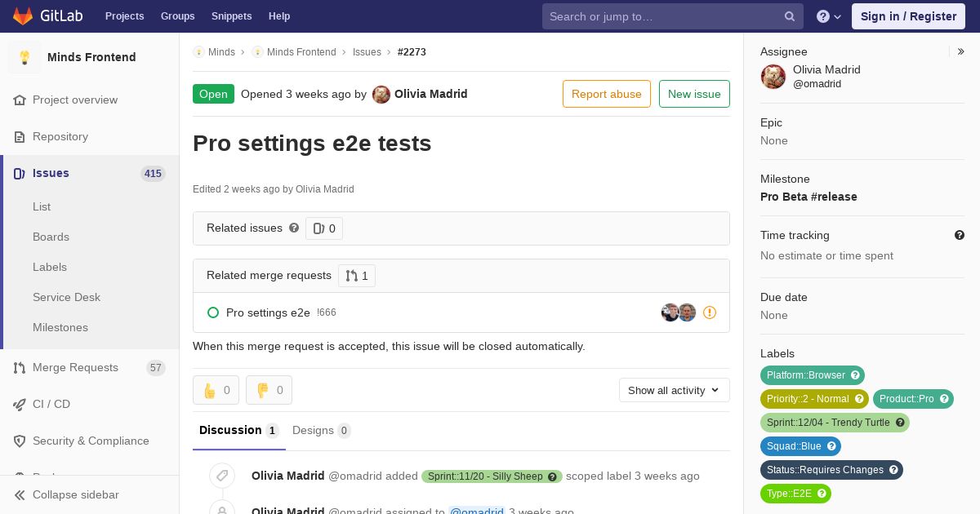Open the Issues List sidebar item
The image size is (980, 514).
[42, 206]
